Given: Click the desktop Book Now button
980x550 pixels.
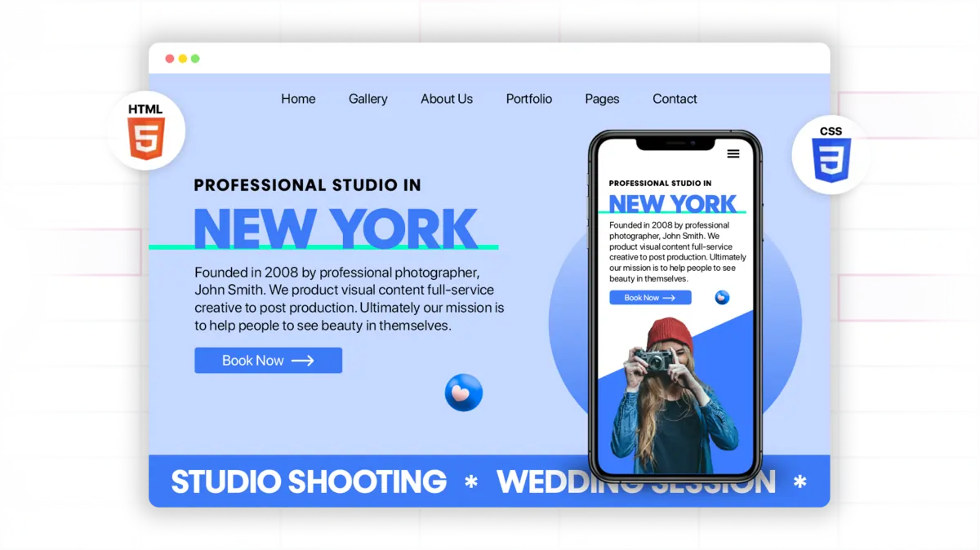Looking at the screenshot, I should pos(268,360).
